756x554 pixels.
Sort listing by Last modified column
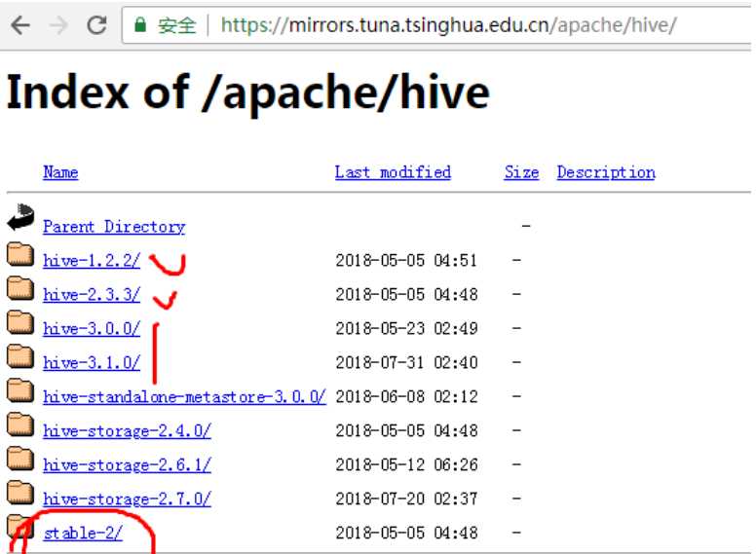(x=393, y=172)
